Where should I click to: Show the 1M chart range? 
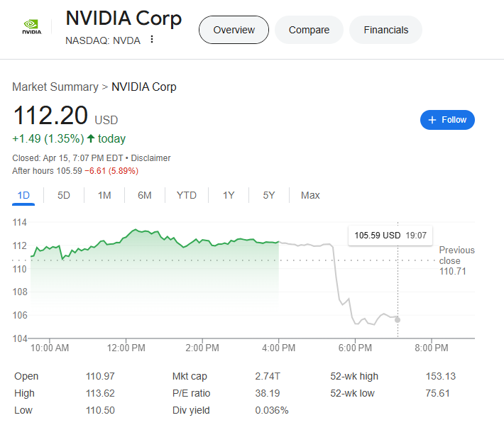pyautogui.click(x=104, y=195)
